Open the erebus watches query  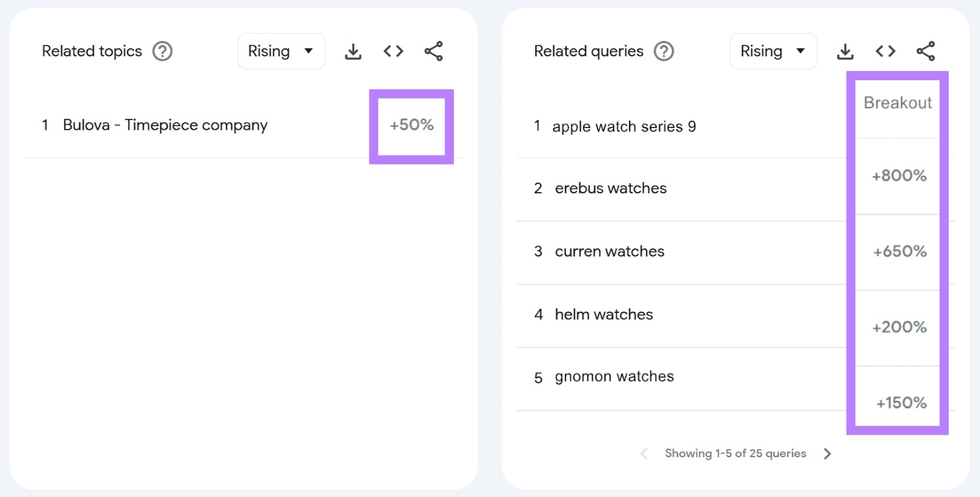click(x=611, y=189)
